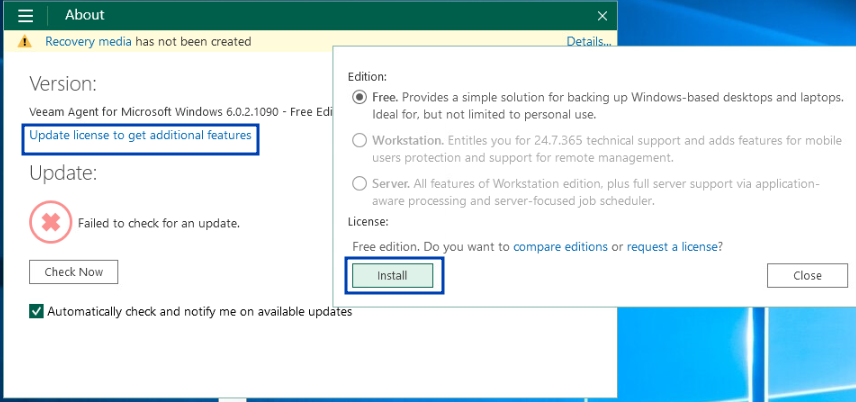Image resolution: width=856 pixels, height=402 pixels.
Task: Click the 'Version:' heading
Action: pyautogui.click(x=63, y=84)
